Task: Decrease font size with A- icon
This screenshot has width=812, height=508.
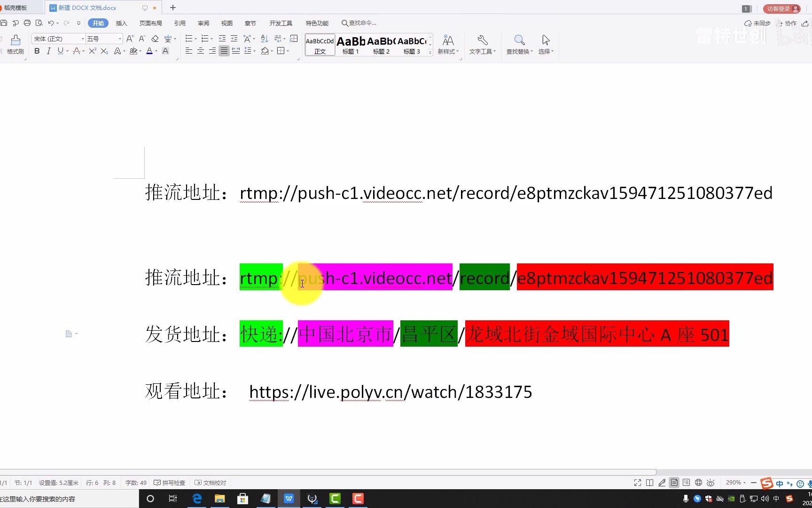Action: 142,39
